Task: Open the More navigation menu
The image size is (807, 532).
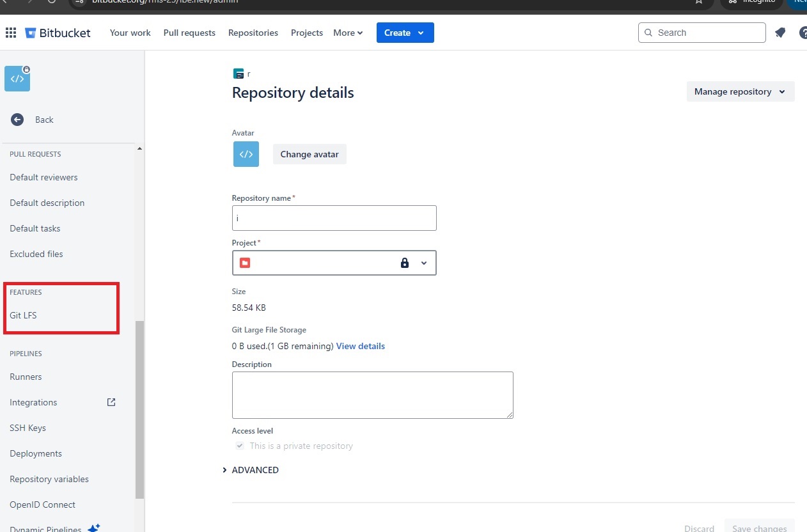Action: pos(347,32)
